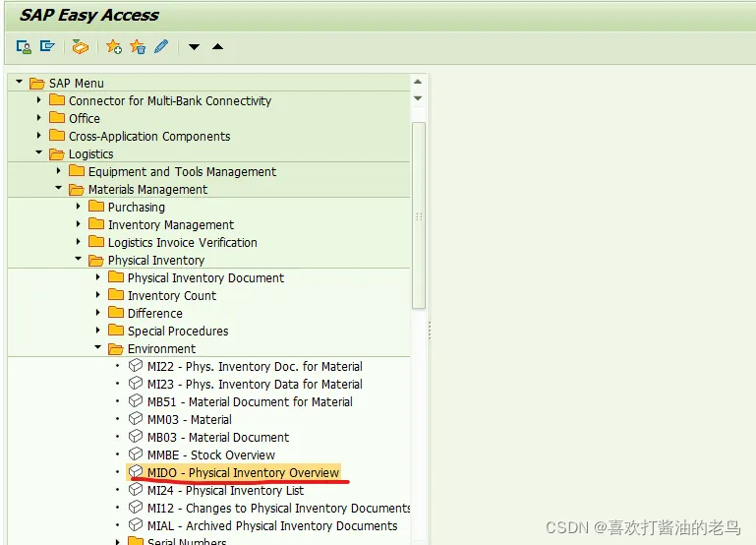The image size is (756, 545).
Task: Select MMBE - Stock Overview entry
Action: 211,454
